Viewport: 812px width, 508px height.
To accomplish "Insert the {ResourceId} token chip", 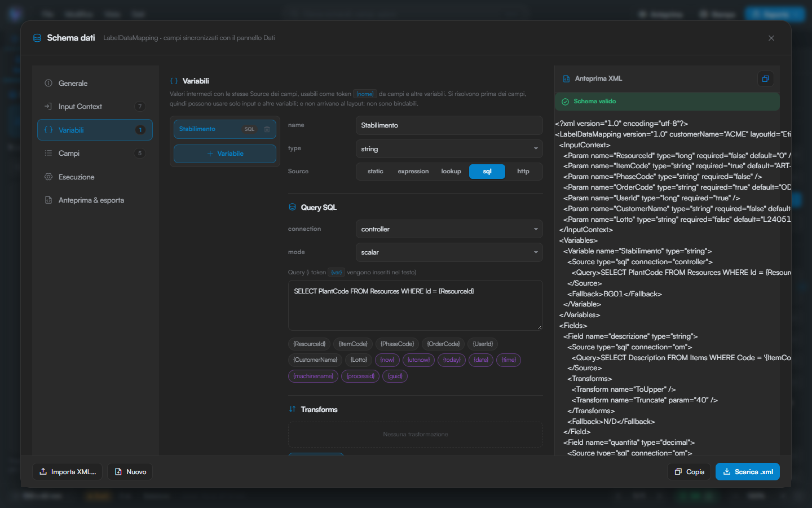I will click(309, 344).
